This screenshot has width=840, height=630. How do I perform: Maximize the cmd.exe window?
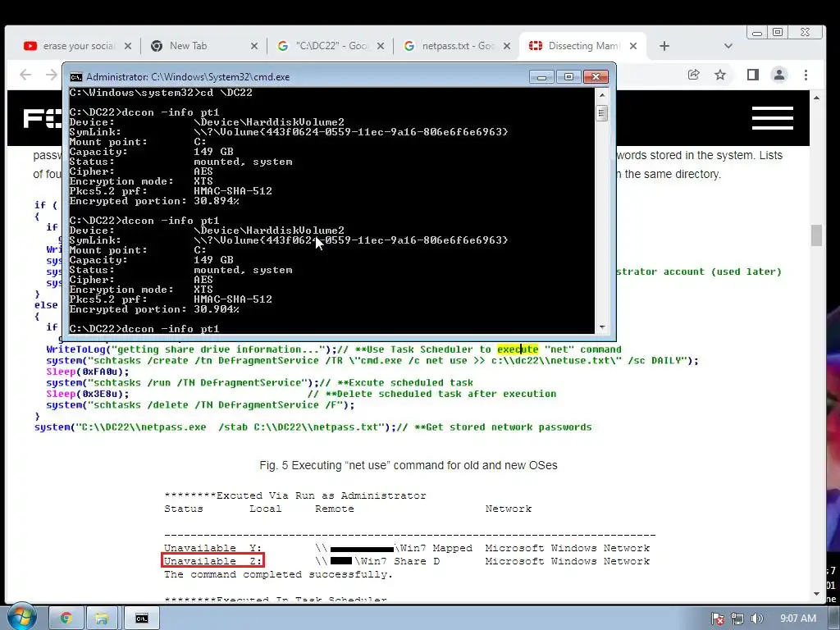[x=568, y=77]
